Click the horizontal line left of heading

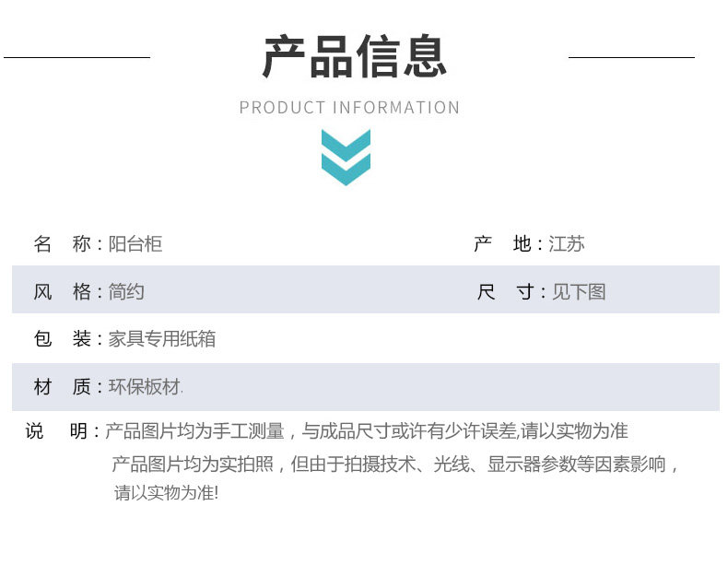coord(76,57)
